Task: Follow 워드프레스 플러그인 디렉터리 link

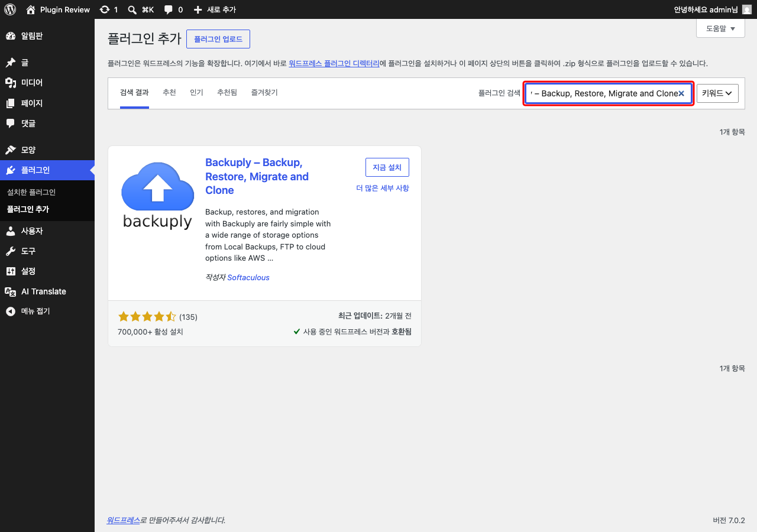Action: tap(334, 63)
